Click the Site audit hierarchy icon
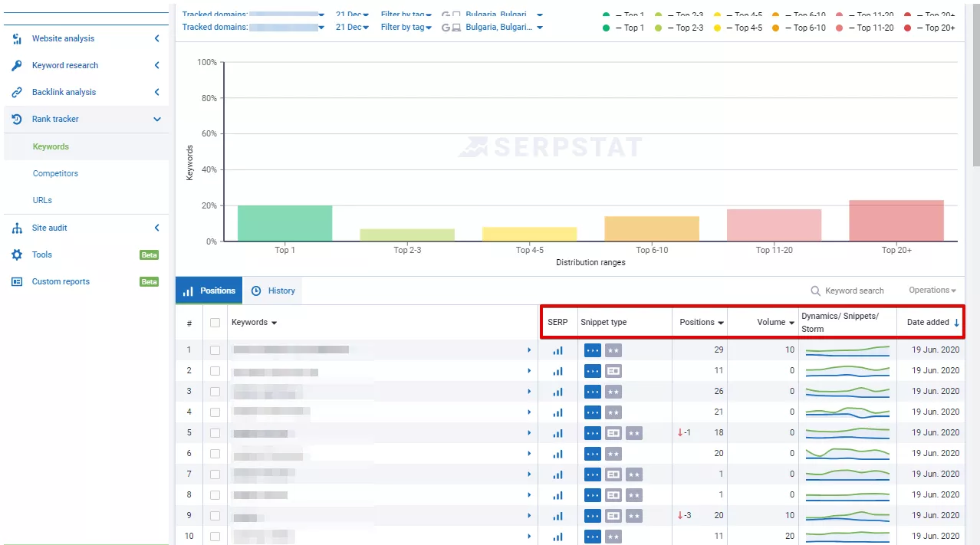This screenshot has height=545, width=980. pos(17,228)
